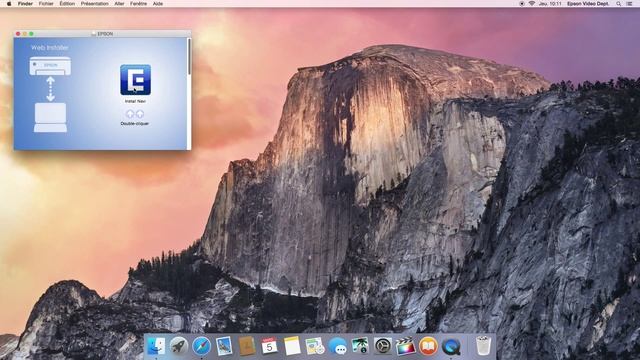The image size is (640, 360).
Task: Click the Spotlight search magnifier
Action: tap(619, 4)
